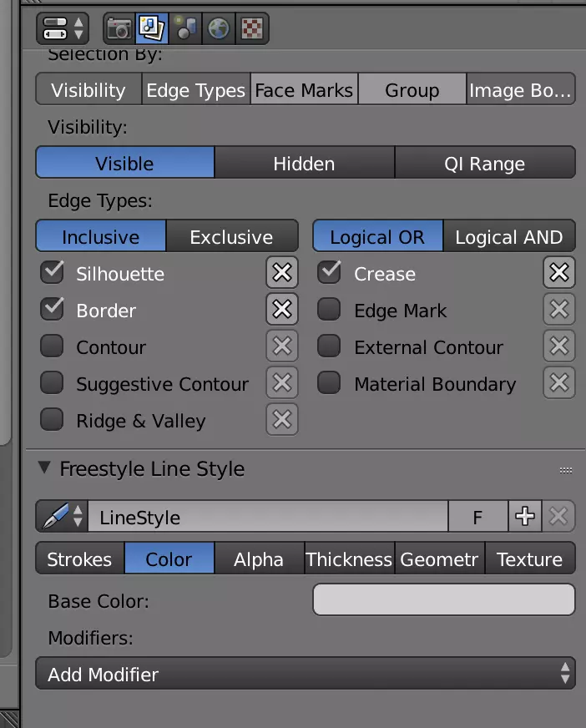Switch to the Thickness tab

(349, 559)
